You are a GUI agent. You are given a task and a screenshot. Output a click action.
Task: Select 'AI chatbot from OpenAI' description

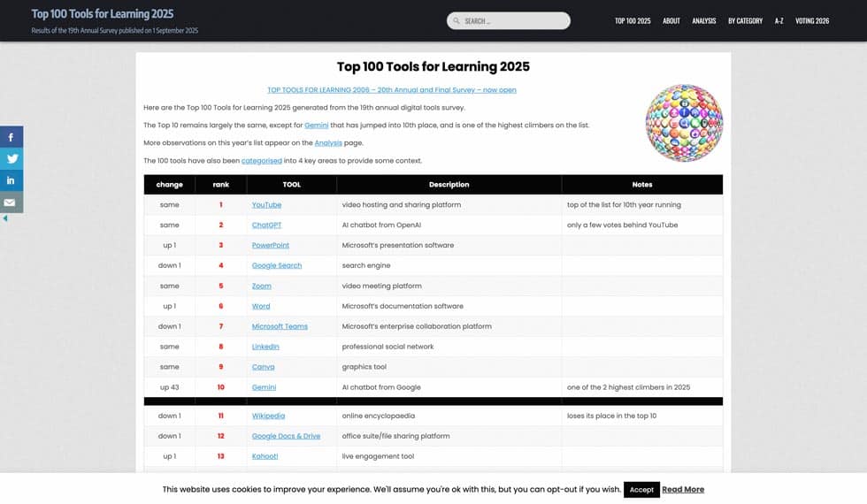pyautogui.click(x=381, y=225)
